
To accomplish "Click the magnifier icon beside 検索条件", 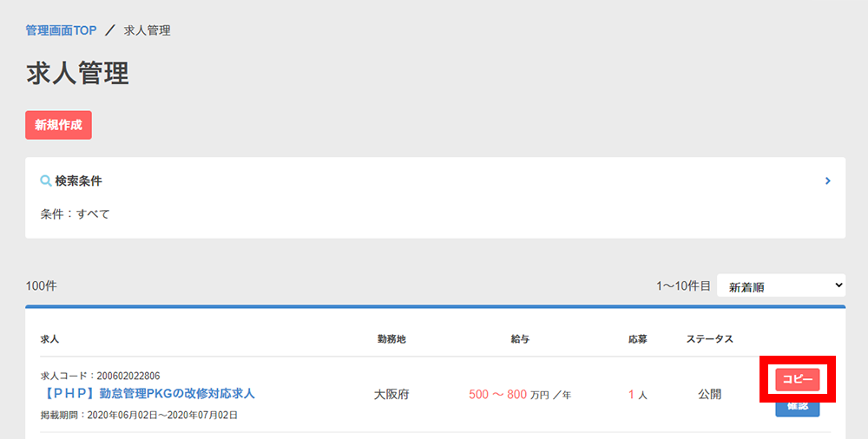I will coord(46,181).
